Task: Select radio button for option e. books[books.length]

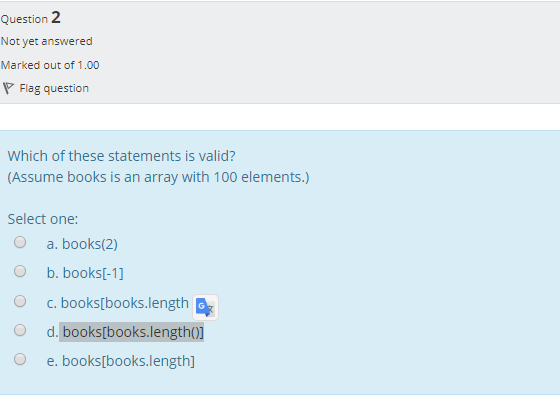Action: 20,359
